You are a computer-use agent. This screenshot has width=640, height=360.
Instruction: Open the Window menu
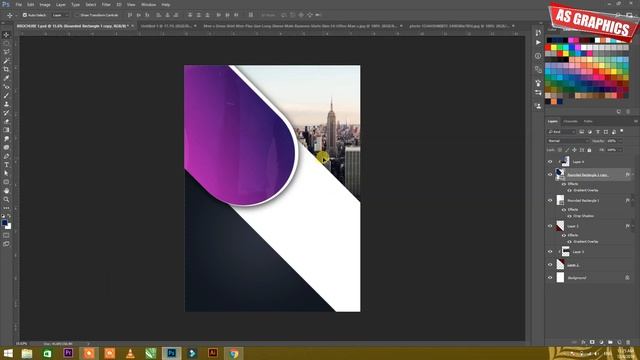(x=149, y=4)
